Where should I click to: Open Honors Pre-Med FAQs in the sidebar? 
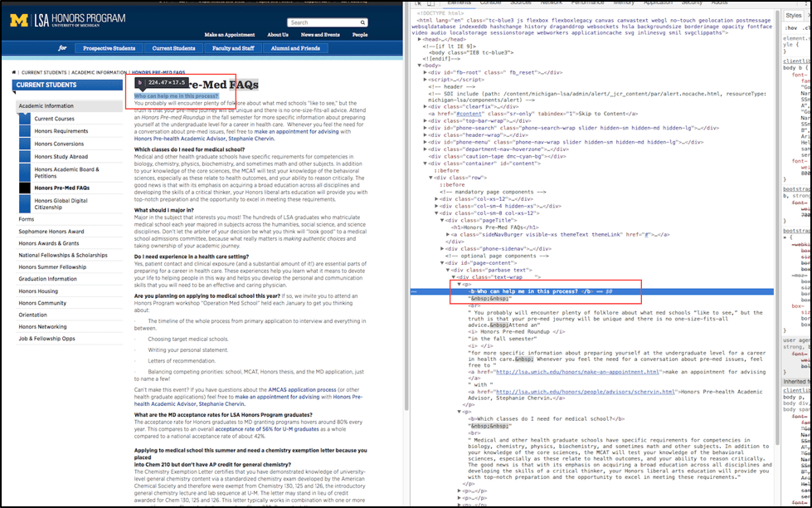(x=62, y=188)
